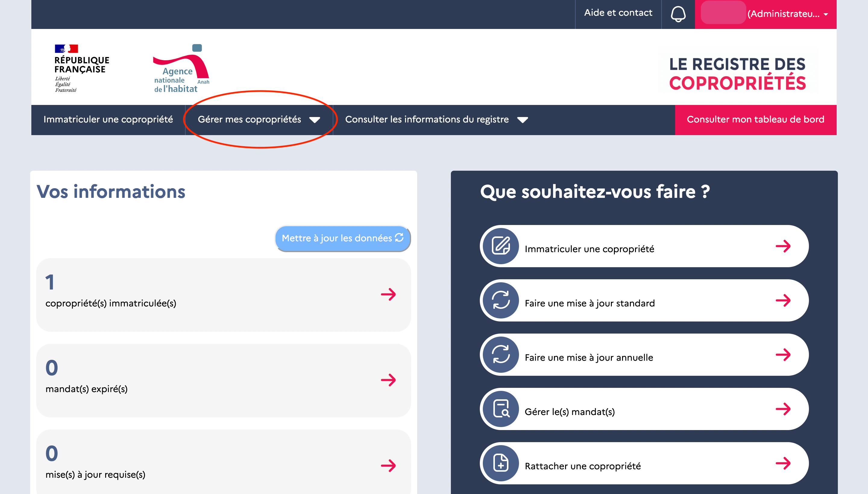Click the Vos informations heading
Screen dimensions: 868x494
coord(111,192)
